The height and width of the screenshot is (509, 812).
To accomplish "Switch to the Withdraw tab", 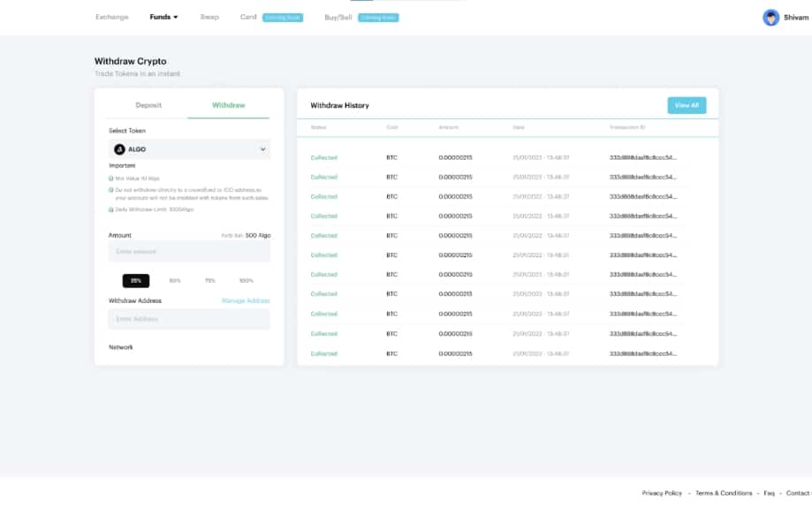I will 228,105.
